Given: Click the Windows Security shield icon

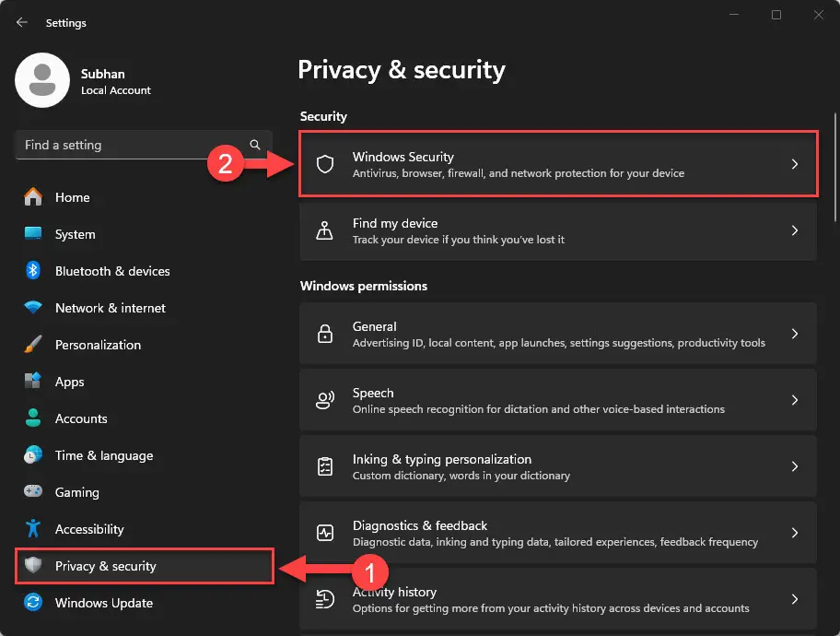Looking at the screenshot, I should [x=324, y=163].
